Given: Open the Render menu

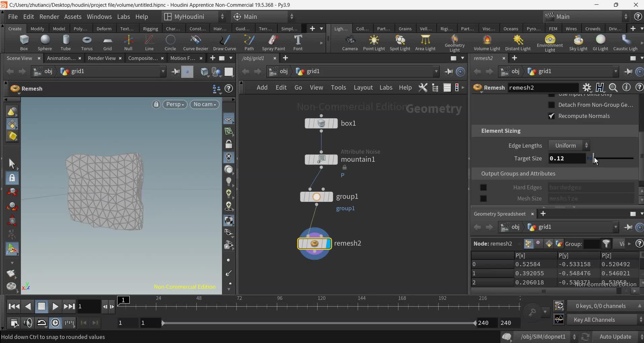Looking at the screenshot, I should coord(49,17).
